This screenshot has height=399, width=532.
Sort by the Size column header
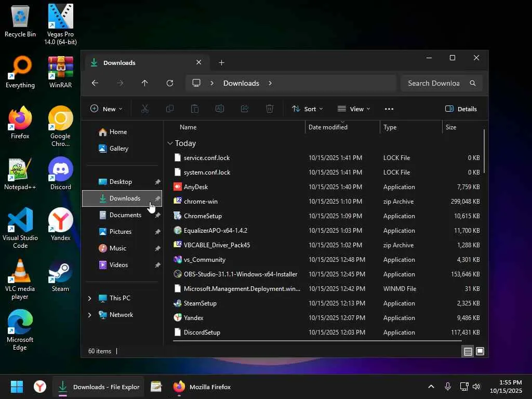pos(462,127)
